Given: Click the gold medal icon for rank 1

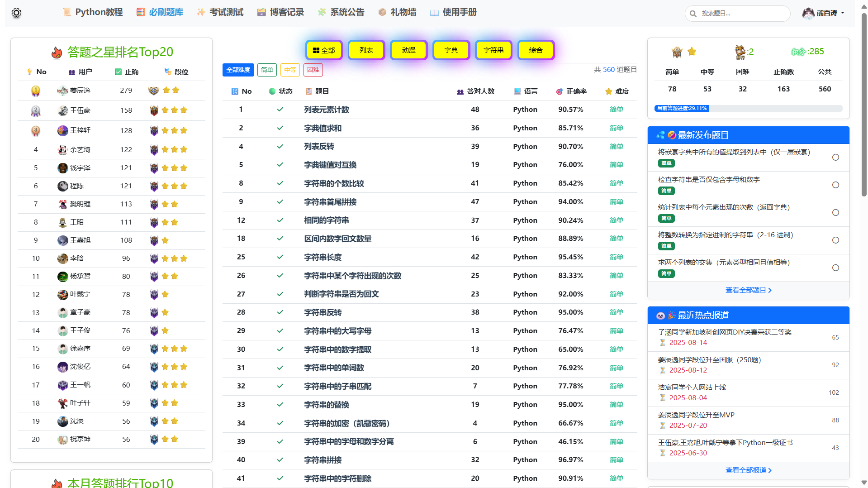Looking at the screenshot, I should [x=36, y=91].
